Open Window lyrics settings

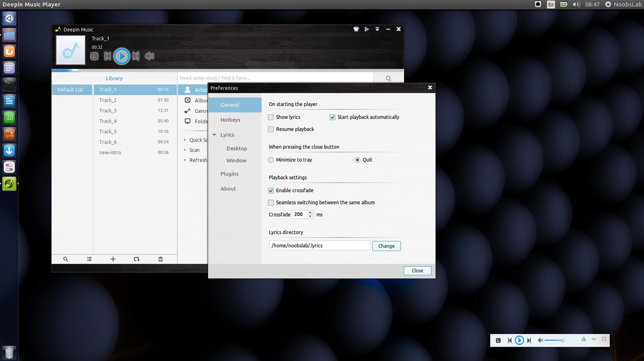tap(236, 160)
